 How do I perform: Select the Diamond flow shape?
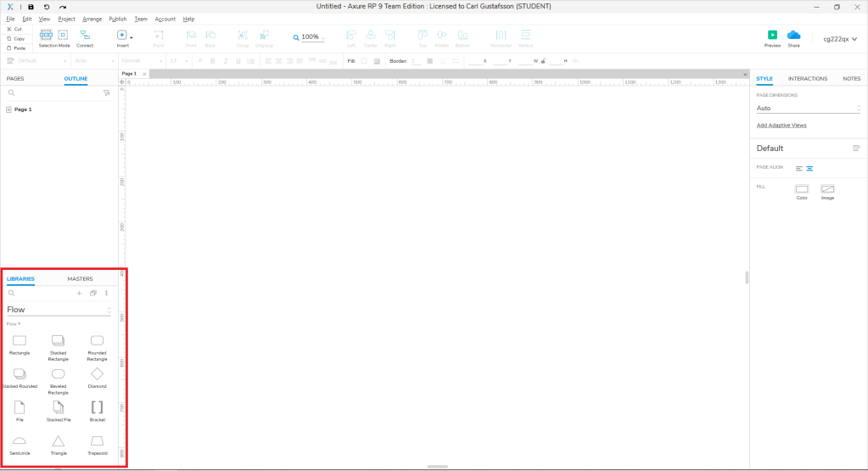97,373
